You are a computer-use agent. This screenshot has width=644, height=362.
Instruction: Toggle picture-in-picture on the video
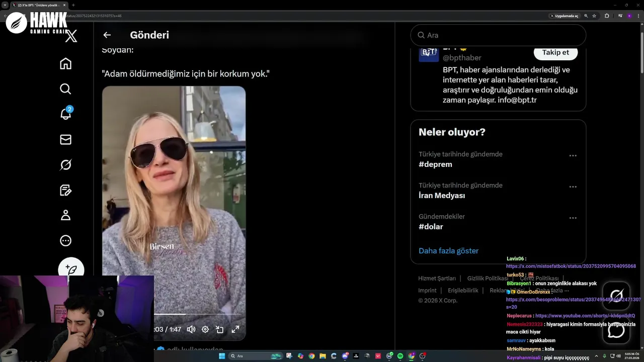click(x=220, y=329)
